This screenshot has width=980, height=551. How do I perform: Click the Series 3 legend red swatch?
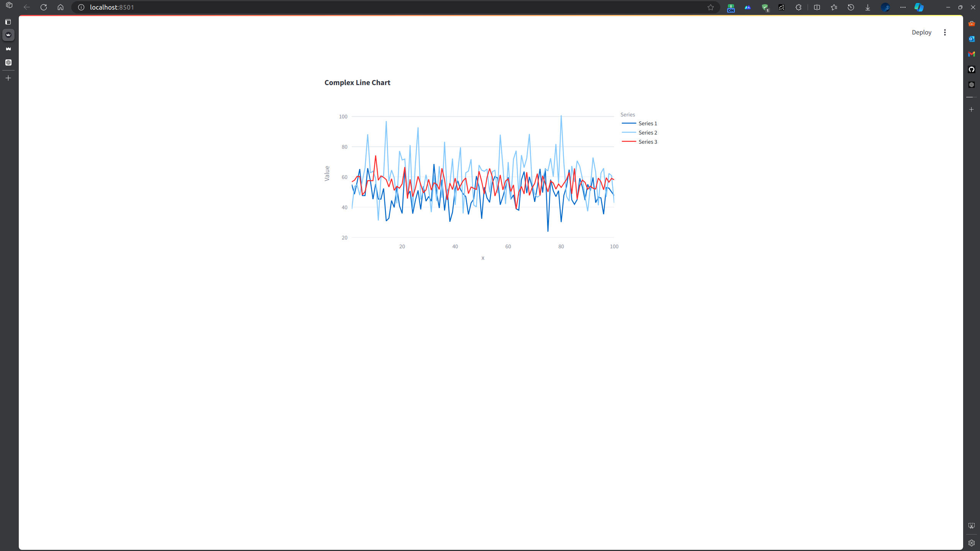[629, 142]
